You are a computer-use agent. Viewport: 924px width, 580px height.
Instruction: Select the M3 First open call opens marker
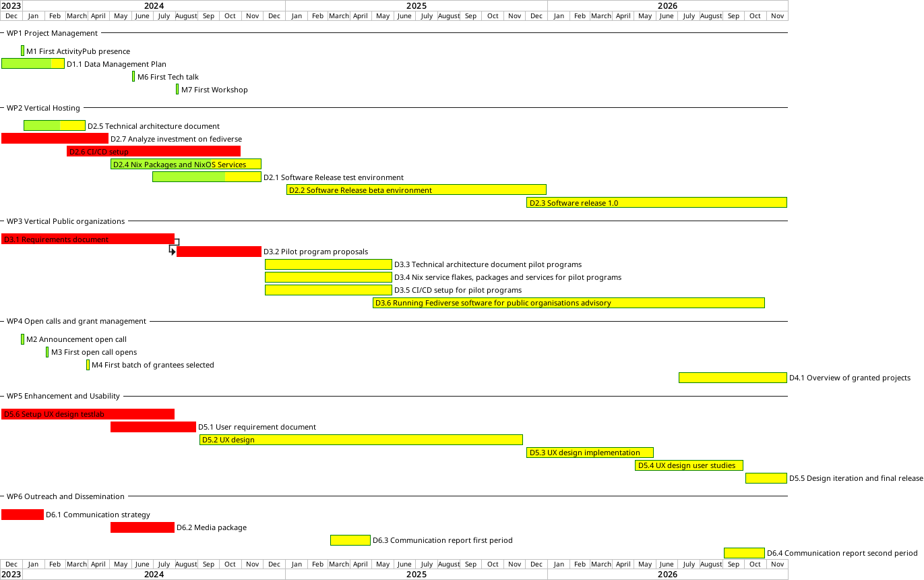[47, 352]
